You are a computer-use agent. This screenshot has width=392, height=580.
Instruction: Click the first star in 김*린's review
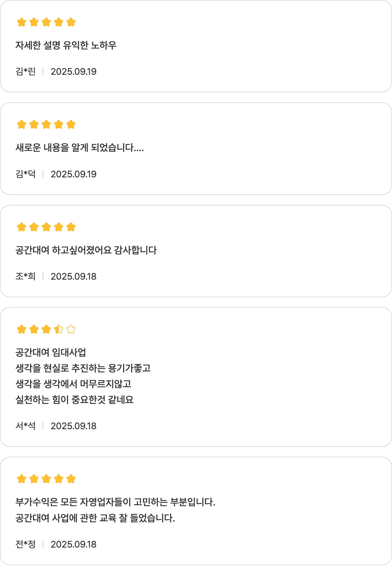tap(22, 22)
